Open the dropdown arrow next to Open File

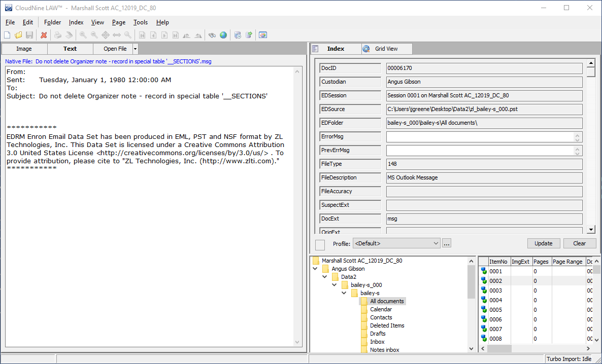pyautogui.click(x=135, y=49)
